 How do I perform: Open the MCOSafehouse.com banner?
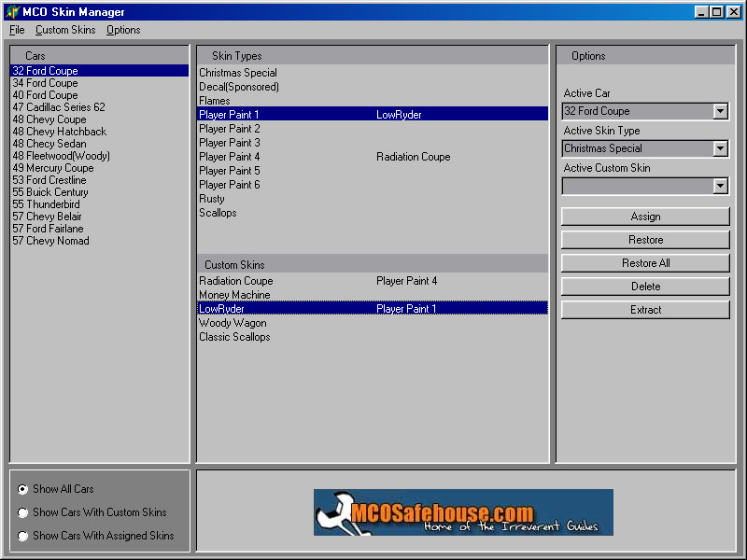coord(463,512)
